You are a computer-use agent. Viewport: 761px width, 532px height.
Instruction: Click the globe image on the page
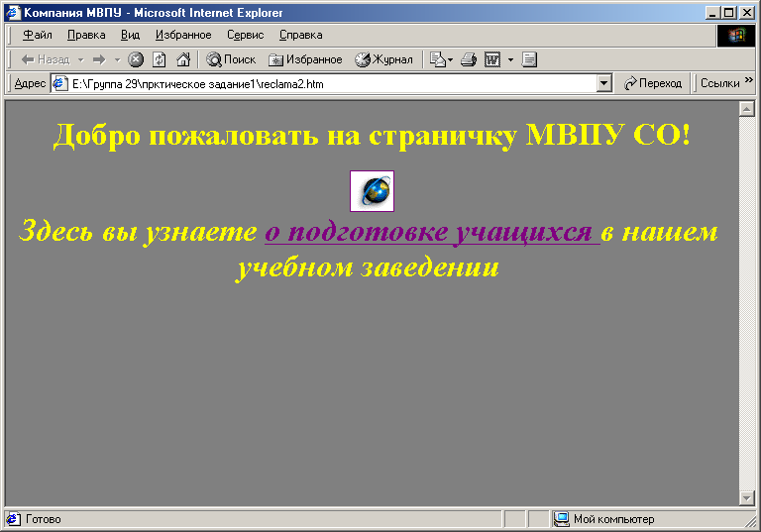click(x=373, y=191)
